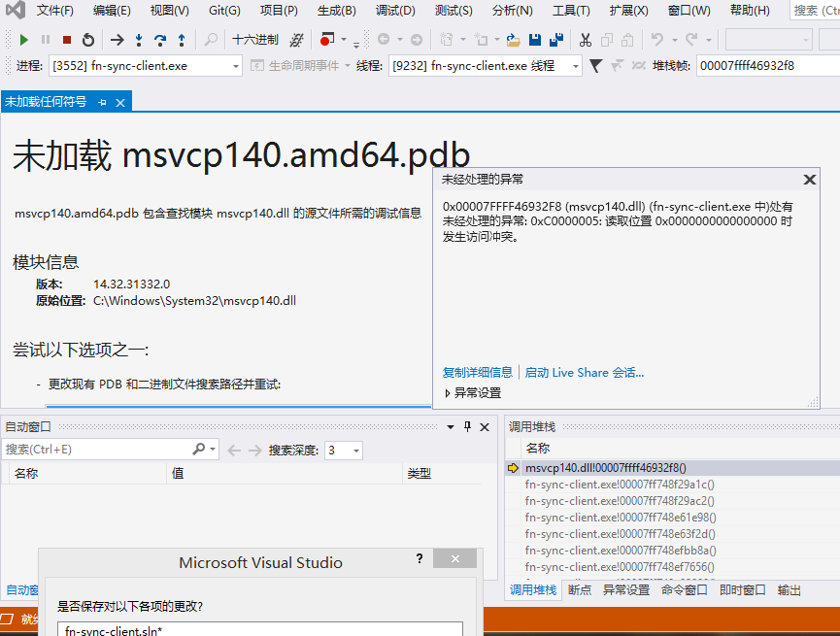Switch to the 断点 tab
The height and width of the screenshot is (636, 840).
pos(578,589)
